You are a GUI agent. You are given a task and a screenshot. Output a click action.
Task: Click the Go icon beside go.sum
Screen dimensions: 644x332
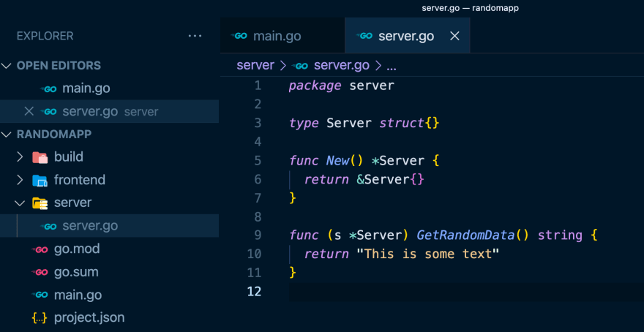[x=40, y=273]
